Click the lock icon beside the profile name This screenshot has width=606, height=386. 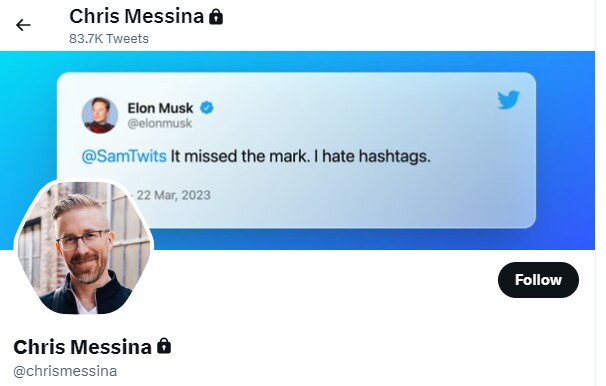click(x=164, y=346)
